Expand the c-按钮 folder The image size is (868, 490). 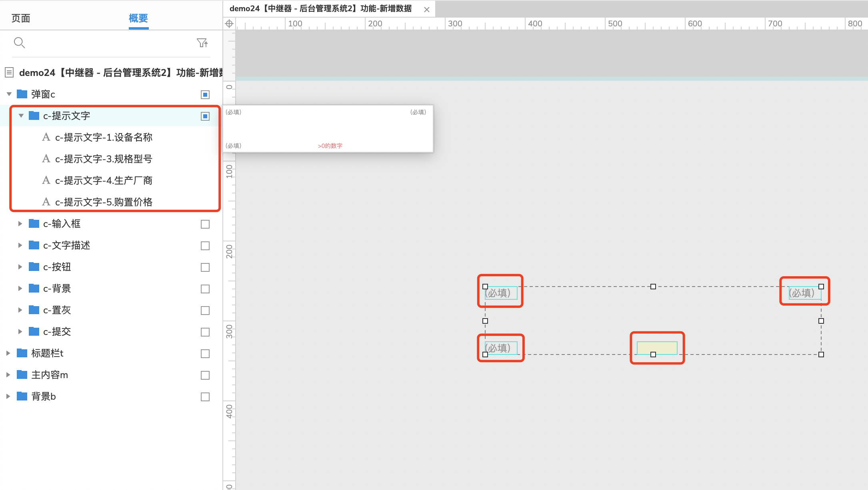click(x=20, y=267)
